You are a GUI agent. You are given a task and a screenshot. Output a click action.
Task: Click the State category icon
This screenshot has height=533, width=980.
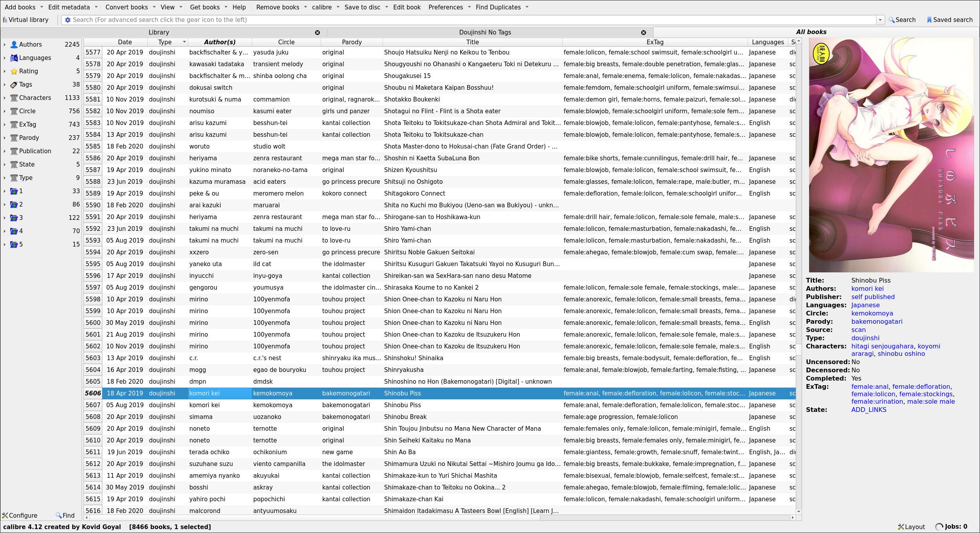point(14,165)
